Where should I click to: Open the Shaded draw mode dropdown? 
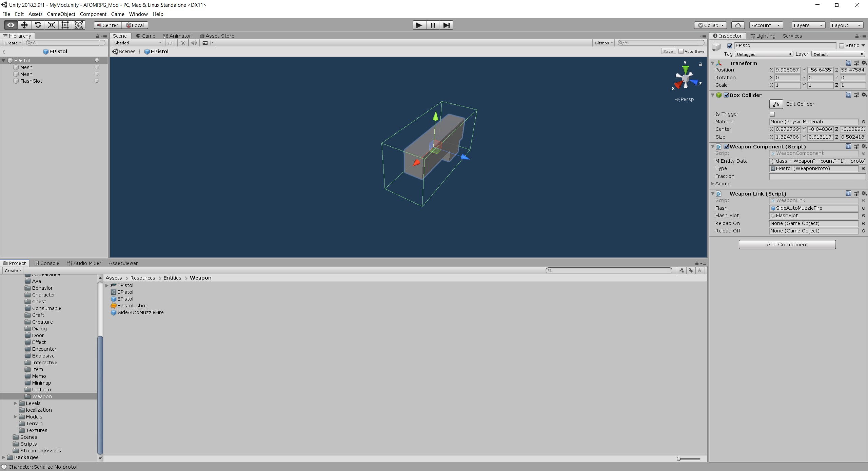point(137,43)
